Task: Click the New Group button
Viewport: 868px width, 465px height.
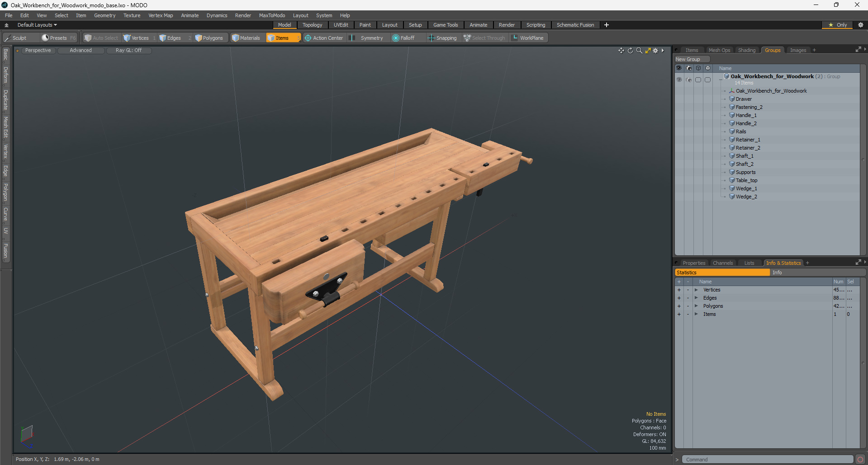Action: click(x=692, y=59)
